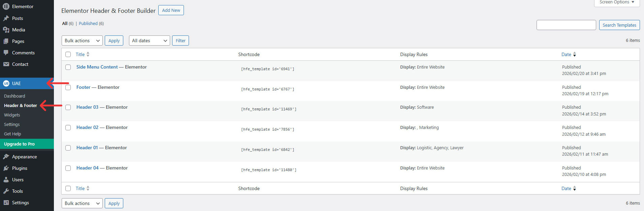The image size is (644, 211).
Task: Click the Tools wrench icon
Action: click(x=6, y=191)
